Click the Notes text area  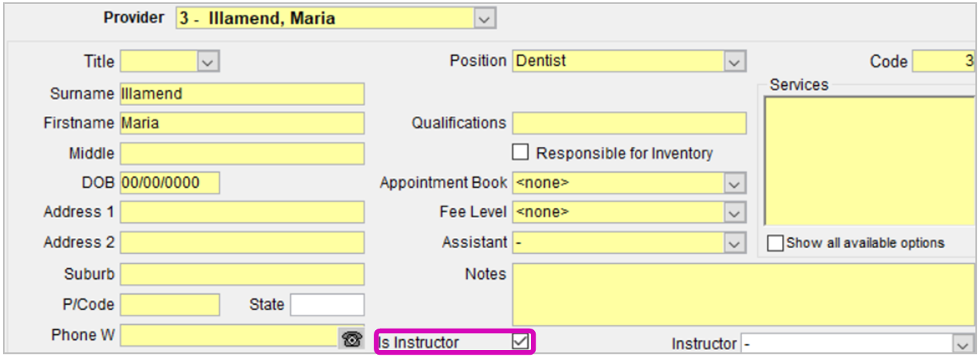(x=744, y=295)
